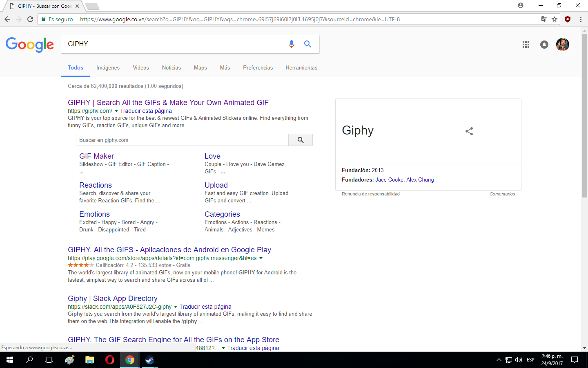Open the Google apps grid
Image resolution: width=588 pixels, height=368 pixels.
point(526,45)
